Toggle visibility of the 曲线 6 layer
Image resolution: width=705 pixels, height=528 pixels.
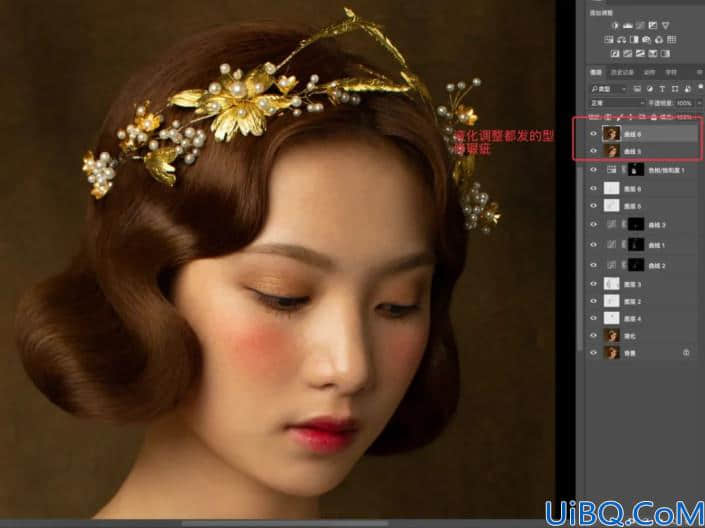593,134
